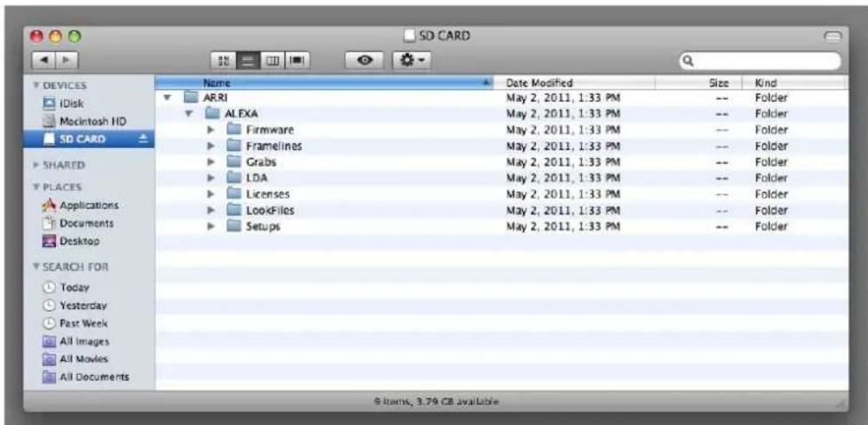Sort by the Date Modified column
The image size is (868, 425).
pyautogui.click(x=574, y=83)
